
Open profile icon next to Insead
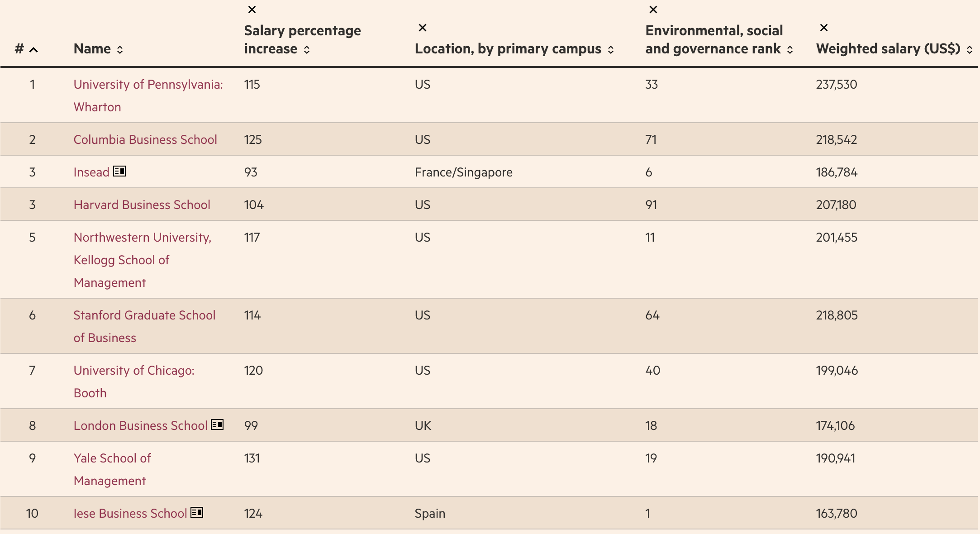tap(119, 171)
